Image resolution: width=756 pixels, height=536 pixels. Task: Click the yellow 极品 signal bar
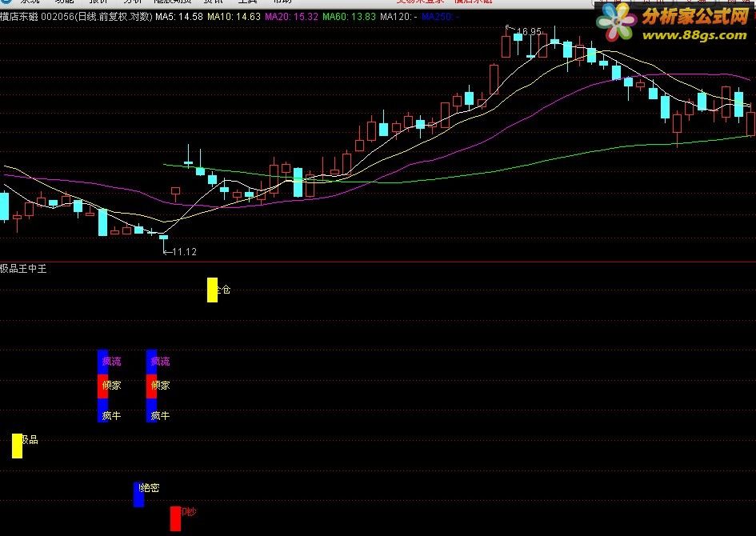(x=17, y=446)
